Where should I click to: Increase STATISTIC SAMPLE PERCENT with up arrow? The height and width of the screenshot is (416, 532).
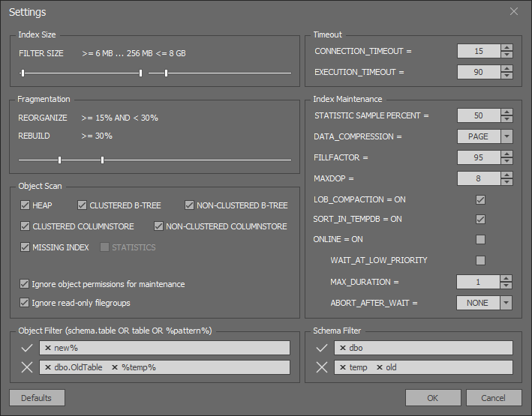(506, 112)
